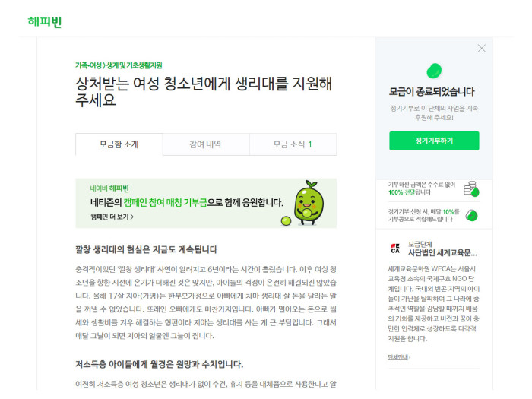Click the fundraiser title heading 상처받는 여성 청소년에게
The width and height of the screenshot is (532, 399).
pyautogui.click(x=204, y=92)
